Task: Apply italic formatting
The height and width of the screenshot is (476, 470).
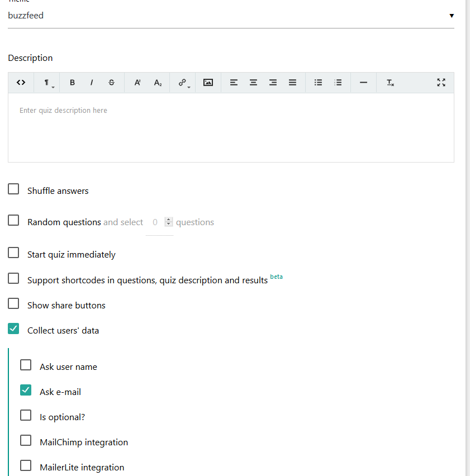Action: click(x=92, y=83)
